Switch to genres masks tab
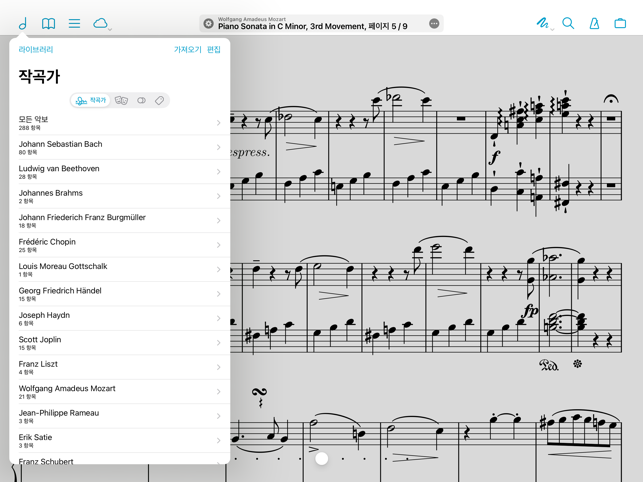Viewport: 643px width, 482px height. pyautogui.click(x=121, y=101)
